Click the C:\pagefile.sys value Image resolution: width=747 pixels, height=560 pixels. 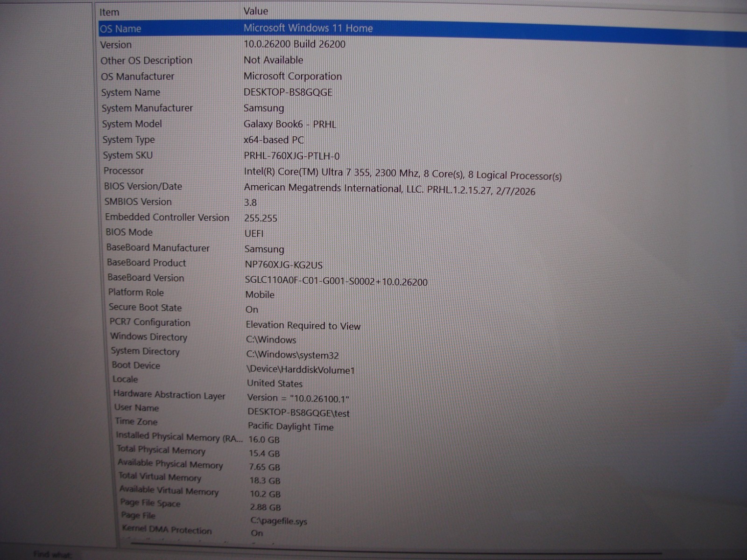[279, 521]
